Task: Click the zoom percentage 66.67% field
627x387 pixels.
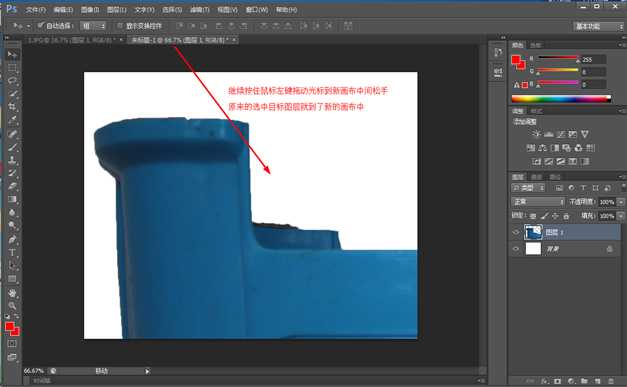Action: coord(33,371)
